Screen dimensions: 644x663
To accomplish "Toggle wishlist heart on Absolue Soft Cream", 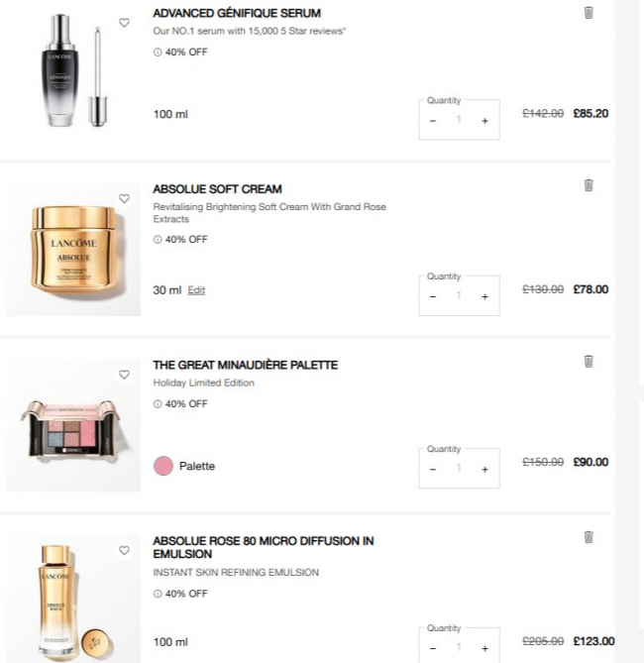I will [124, 198].
